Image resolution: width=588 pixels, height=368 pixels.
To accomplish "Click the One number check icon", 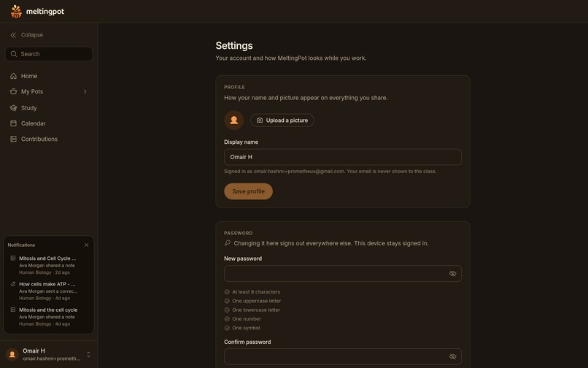I will [x=227, y=319].
